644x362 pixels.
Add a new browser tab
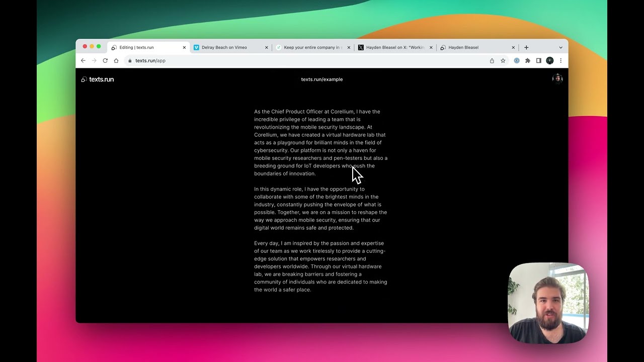tap(526, 48)
